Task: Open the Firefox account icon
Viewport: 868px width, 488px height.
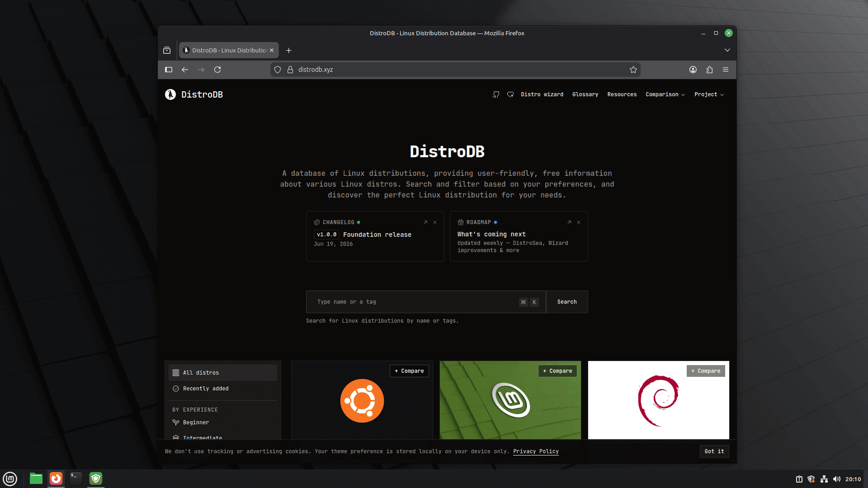Action: (693, 70)
